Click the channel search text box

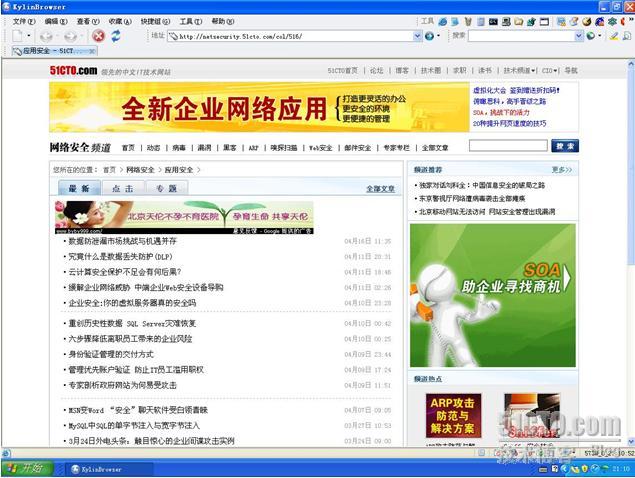point(508,146)
